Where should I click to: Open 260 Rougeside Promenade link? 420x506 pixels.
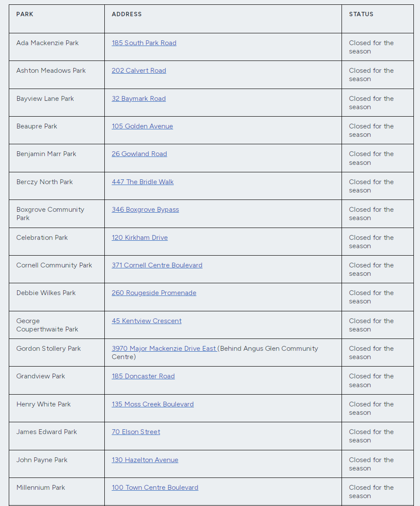pyautogui.click(x=154, y=293)
